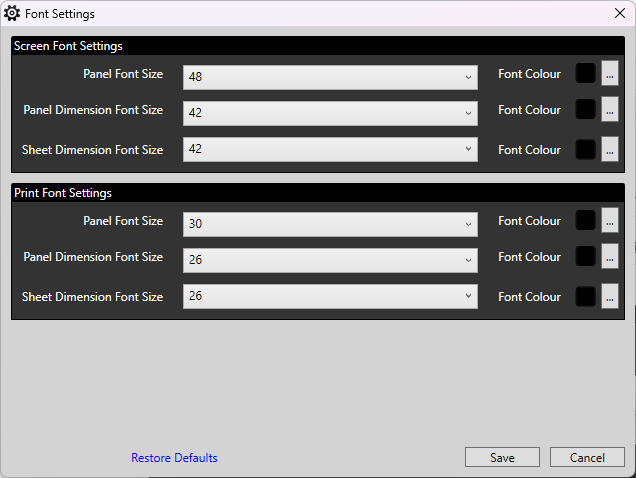The width and height of the screenshot is (636, 478).
Task: Open colour picker button for Screen Panel Dimension
Action: pos(610,110)
